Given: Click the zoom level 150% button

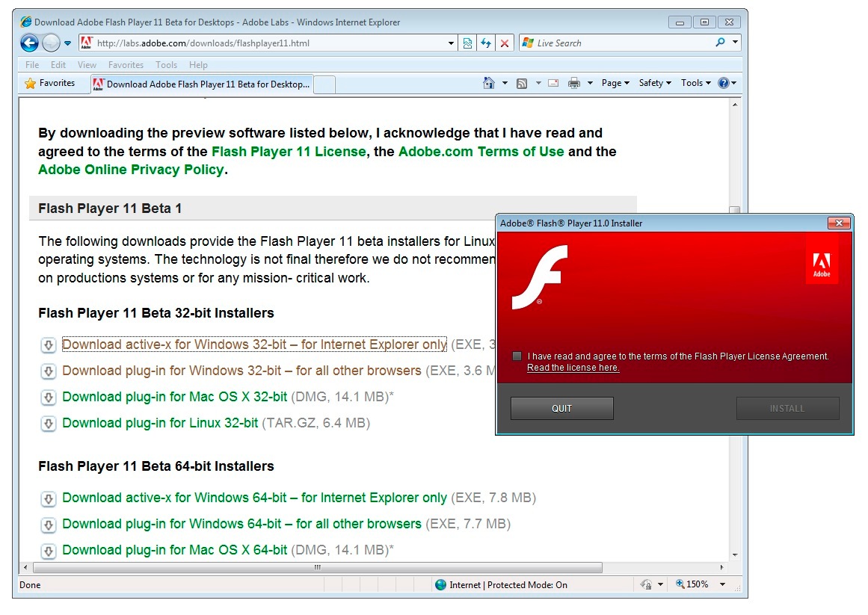Looking at the screenshot, I should tap(692, 584).
